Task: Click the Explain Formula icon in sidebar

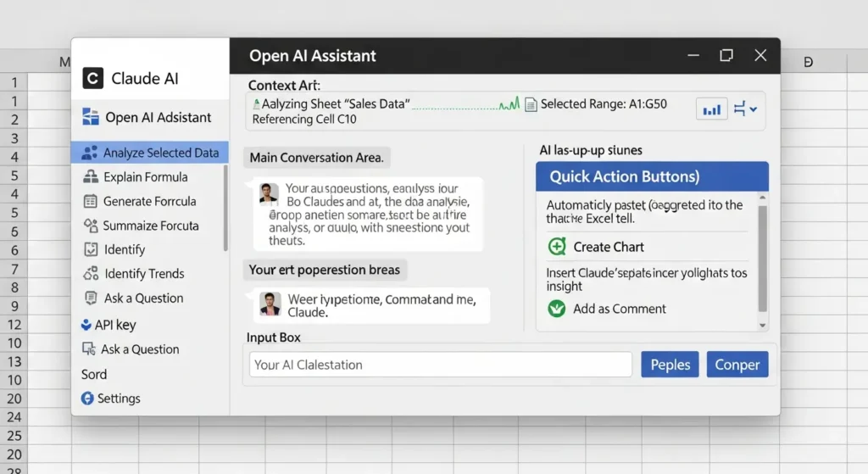Action: pos(90,177)
